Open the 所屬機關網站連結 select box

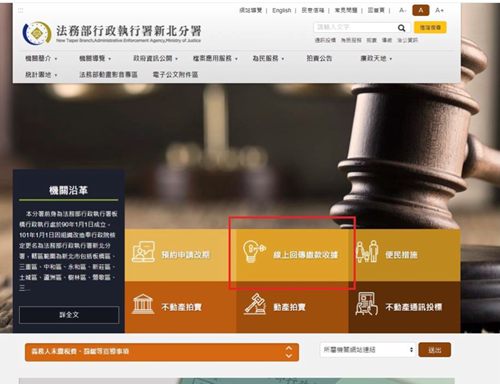coord(368,350)
